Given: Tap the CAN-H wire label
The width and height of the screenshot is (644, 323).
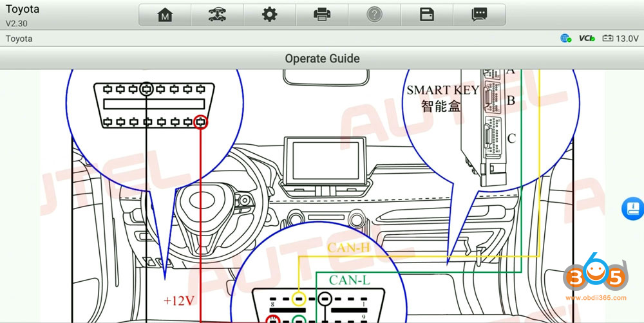Looking at the screenshot, I should 348,248.
